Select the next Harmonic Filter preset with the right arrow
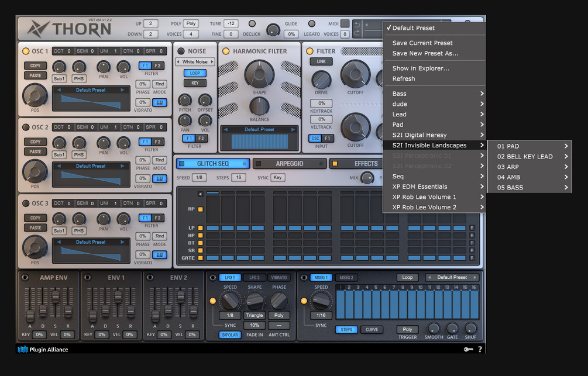The width and height of the screenshot is (588, 376). tap(293, 129)
